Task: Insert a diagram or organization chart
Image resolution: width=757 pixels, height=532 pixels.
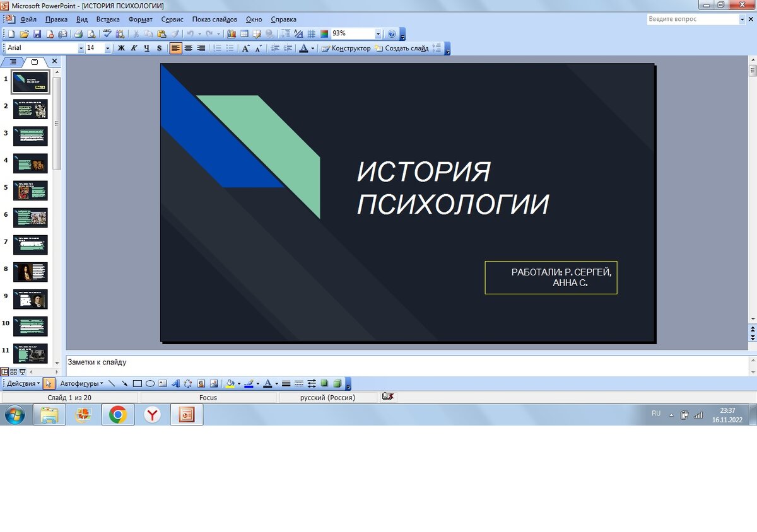Action: 188,383
